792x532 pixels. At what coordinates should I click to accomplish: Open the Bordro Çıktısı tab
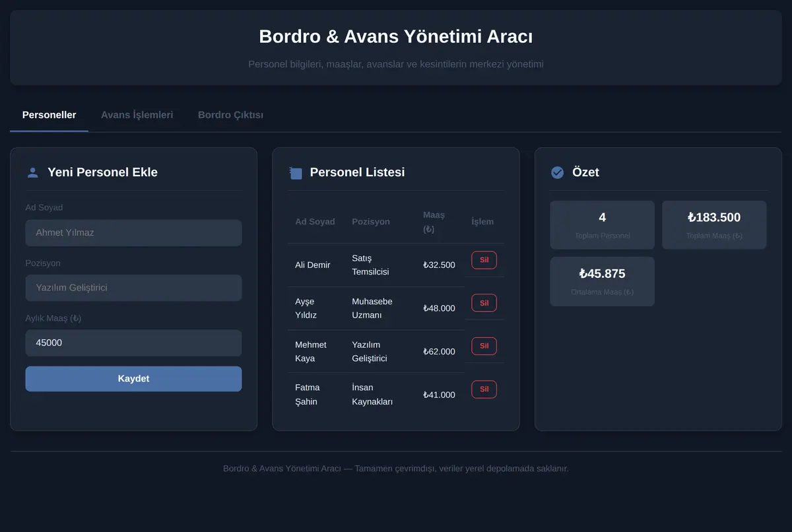pos(231,115)
